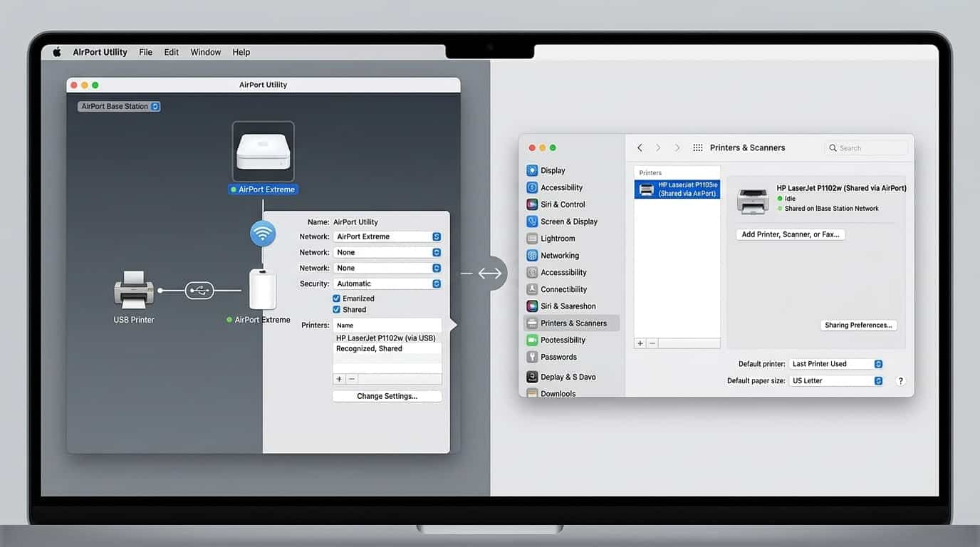Click the Change Settings... button
Screen dimensions: 980x547
point(387,396)
